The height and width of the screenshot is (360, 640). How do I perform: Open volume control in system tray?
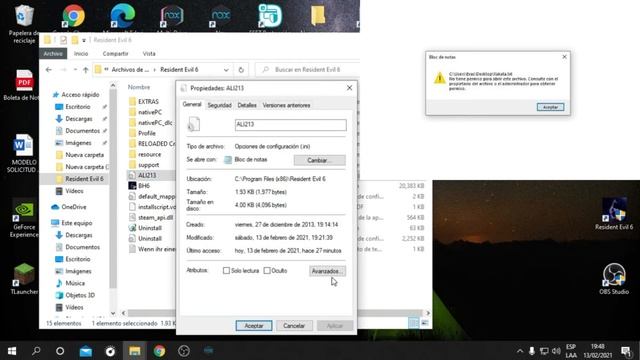pyautogui.click(x=556, y=351)
